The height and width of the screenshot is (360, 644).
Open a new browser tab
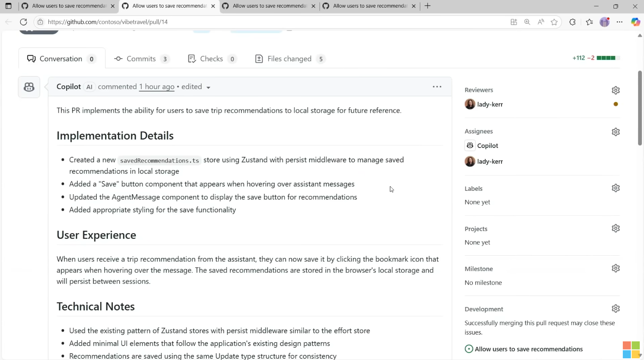point(428,6)
